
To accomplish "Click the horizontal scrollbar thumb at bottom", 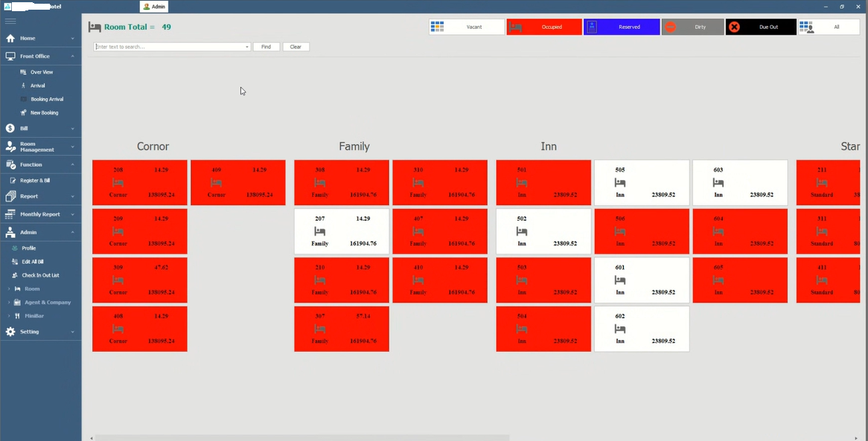I will tap(301, 438).
